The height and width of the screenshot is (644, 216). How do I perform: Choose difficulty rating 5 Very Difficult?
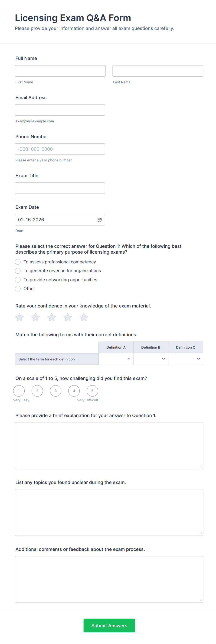click(x=92, y=391)
